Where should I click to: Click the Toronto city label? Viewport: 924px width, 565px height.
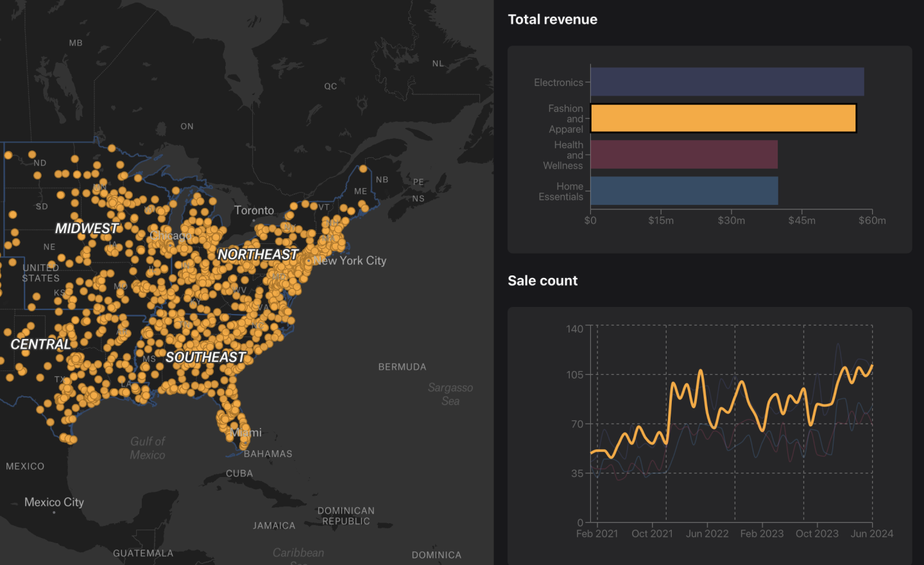tap(254, 211)
